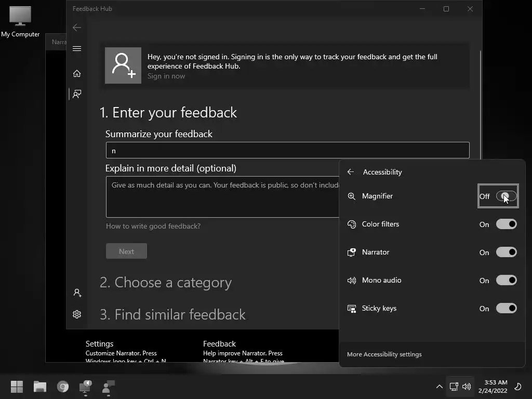
Task: Maximize the Feedback Hub window
Action: pyautogui.click(x=446, y=9)
